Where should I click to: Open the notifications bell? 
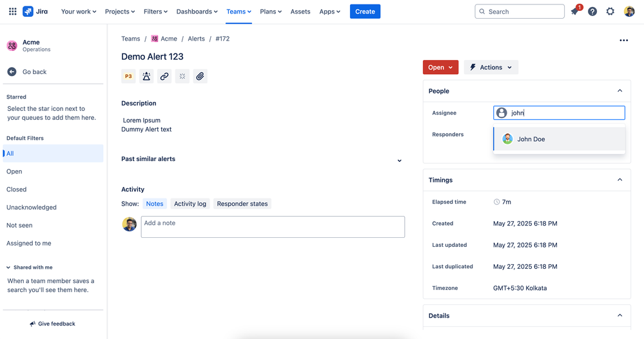pyautogui.click(x=574, y=12)
